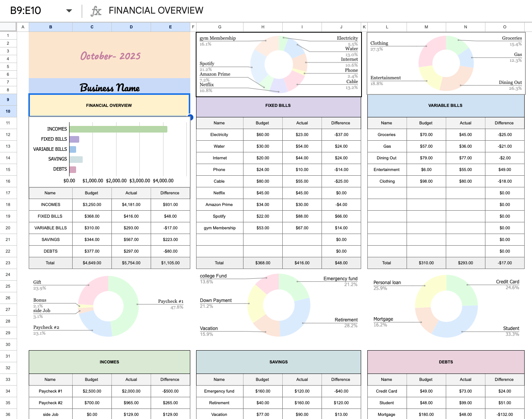
Task: Click the blue selection handle circle
Action: (190, 117)
